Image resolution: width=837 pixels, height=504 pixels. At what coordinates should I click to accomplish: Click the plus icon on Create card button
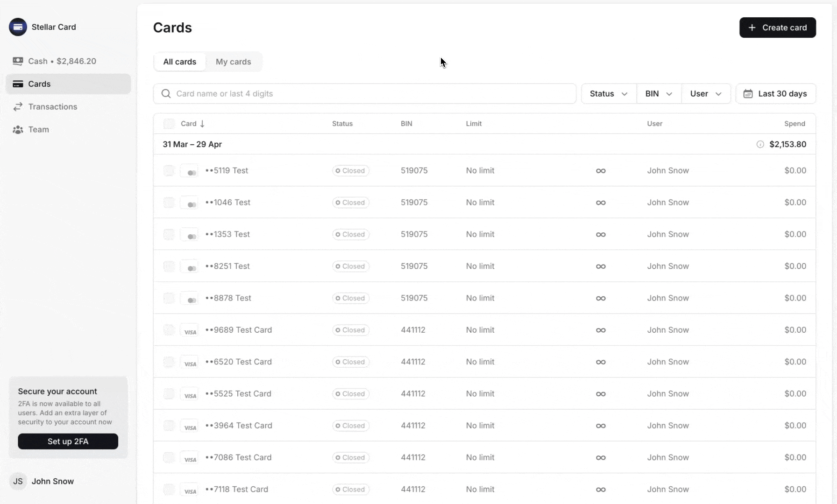point(752,28)
